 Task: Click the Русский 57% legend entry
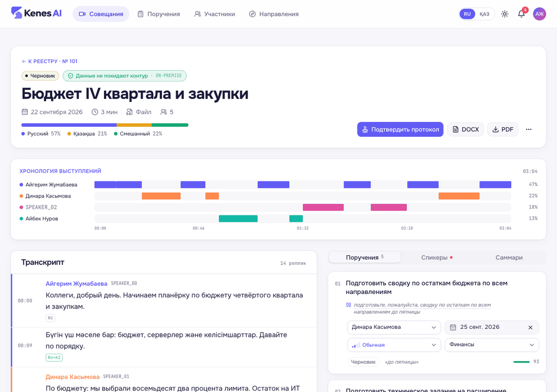click(41, 134)
